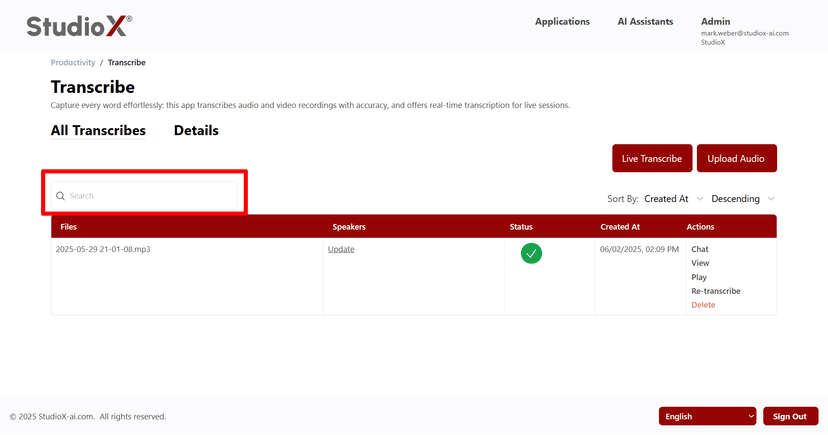Viewport: 828px width, 435px height.
Task: Open Chat for the transcribed file
Action: coord(700,249)
